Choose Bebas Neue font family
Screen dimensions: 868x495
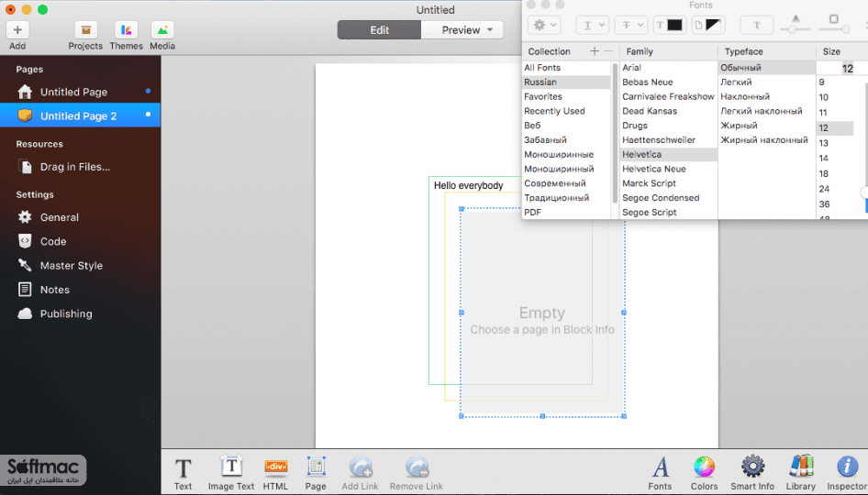(647, 82)
